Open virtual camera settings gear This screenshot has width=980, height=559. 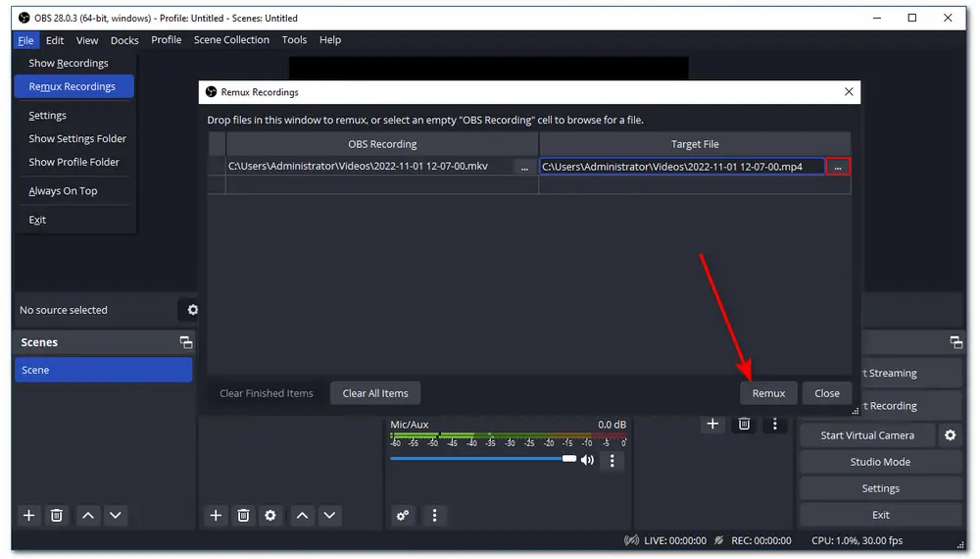pos(950,435)
